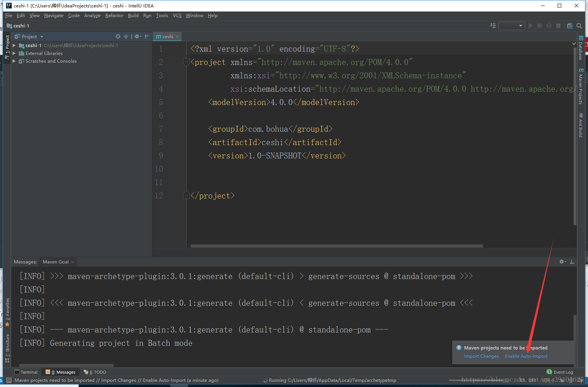Open the Project Structure icon
The image size is (588, 387).
570,26
